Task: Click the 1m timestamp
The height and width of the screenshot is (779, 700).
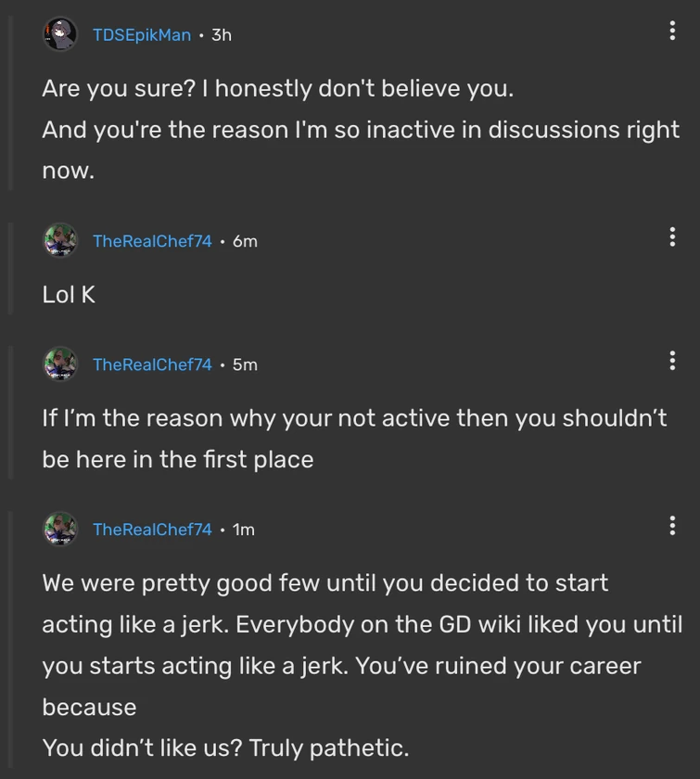Action: (x=244, y=530)
